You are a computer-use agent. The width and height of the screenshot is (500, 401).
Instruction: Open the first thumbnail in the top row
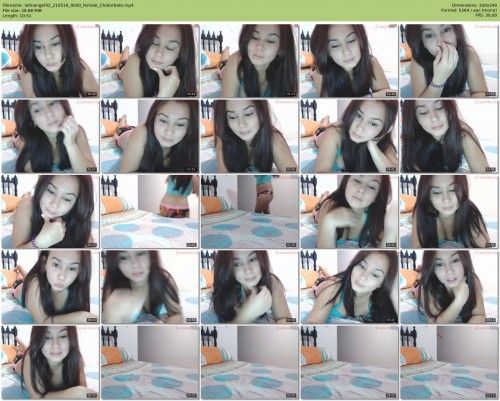[x=50, y=61]
